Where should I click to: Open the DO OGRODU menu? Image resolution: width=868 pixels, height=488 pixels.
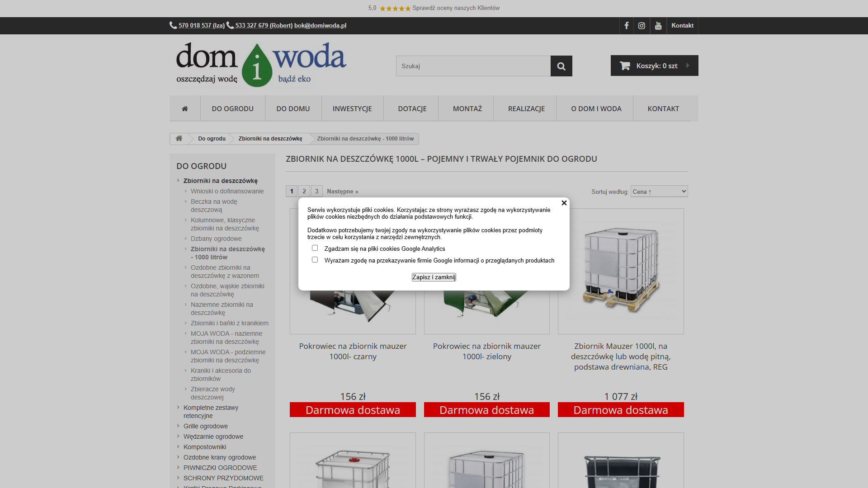pyautogui.click(x=232, y=108)
